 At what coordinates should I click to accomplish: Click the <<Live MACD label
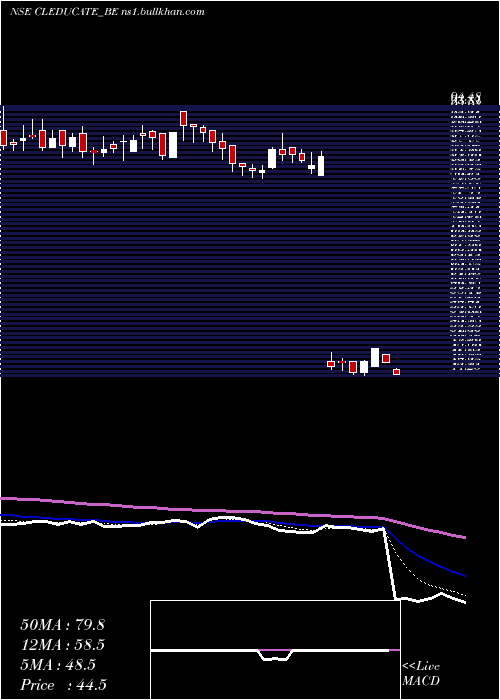(x=421, y=673)
